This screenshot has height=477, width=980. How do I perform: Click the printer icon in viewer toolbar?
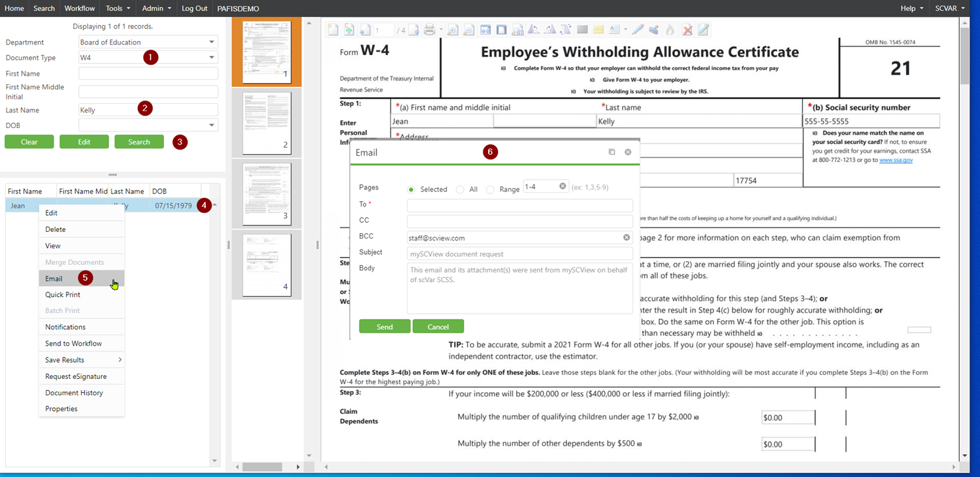[x=429, y=30]
